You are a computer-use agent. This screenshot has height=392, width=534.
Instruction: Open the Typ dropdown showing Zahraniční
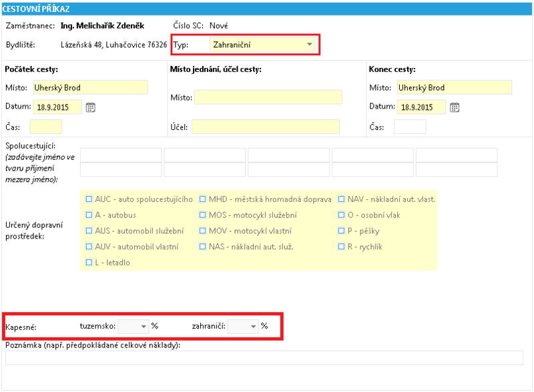[x=262, y=45]
